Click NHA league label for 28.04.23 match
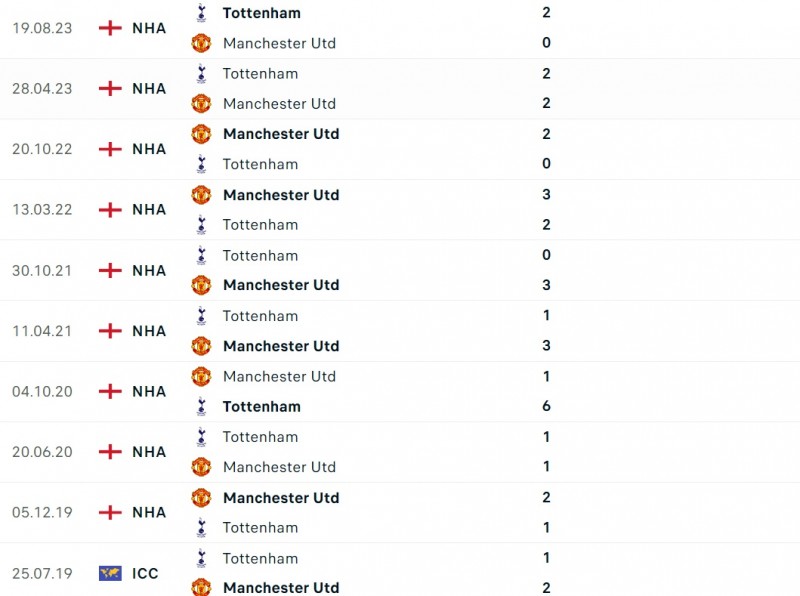This screenshot has width=800, height=596. 149,88
